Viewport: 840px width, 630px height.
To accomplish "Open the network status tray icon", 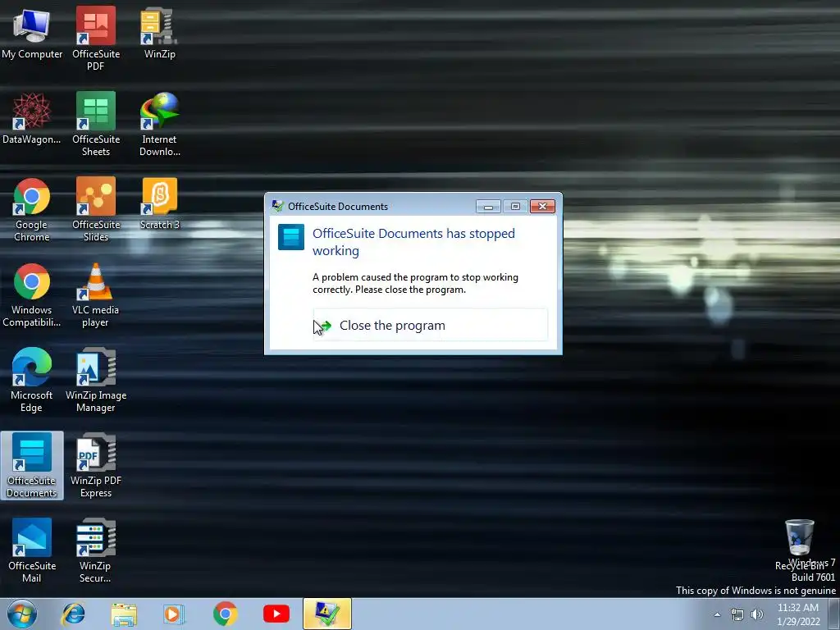I will (737, 614).
